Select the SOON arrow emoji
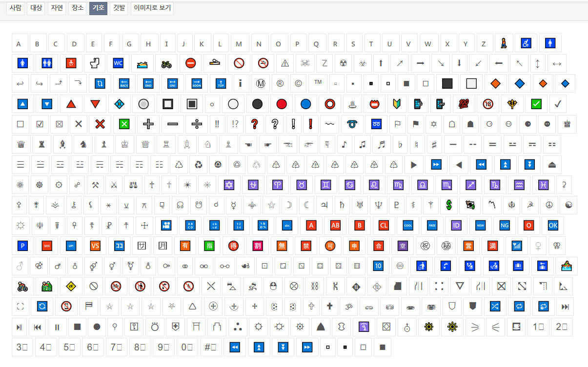Image resolution: width=588 pixels, height=367 pixels. tap(196, 83)
